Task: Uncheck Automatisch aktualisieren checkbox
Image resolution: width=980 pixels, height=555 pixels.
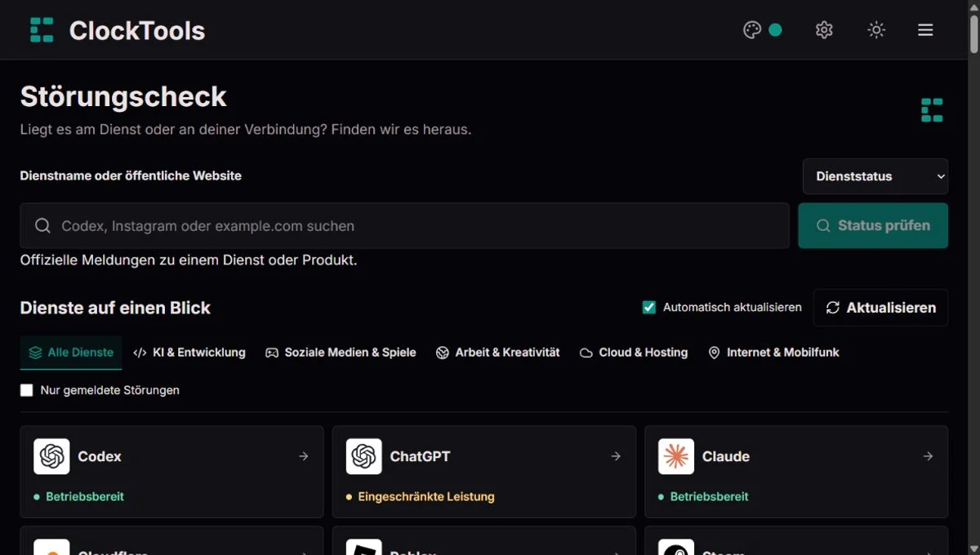Action: (x=649, y=308)
